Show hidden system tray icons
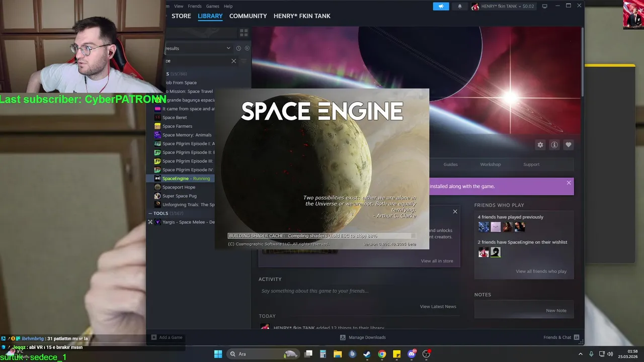Image resolution: width=644 pixels, height=362 pixels. click(580, 354)
